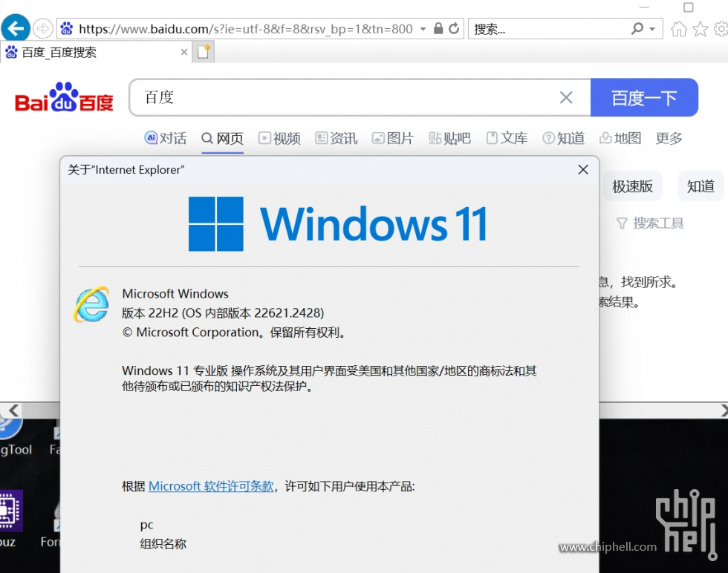Click the IE search box field
The image size is (728, 573).
[x=549, y=29]
